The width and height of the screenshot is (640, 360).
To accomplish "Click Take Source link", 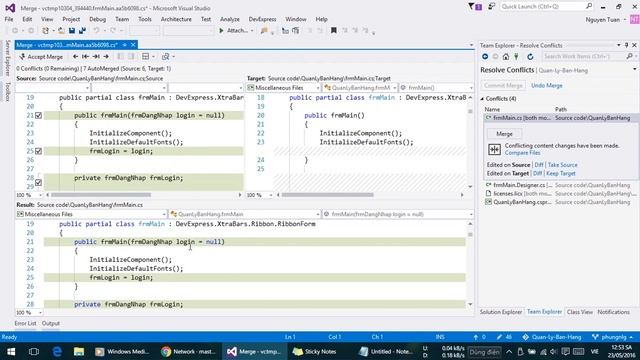I will 562,165.
